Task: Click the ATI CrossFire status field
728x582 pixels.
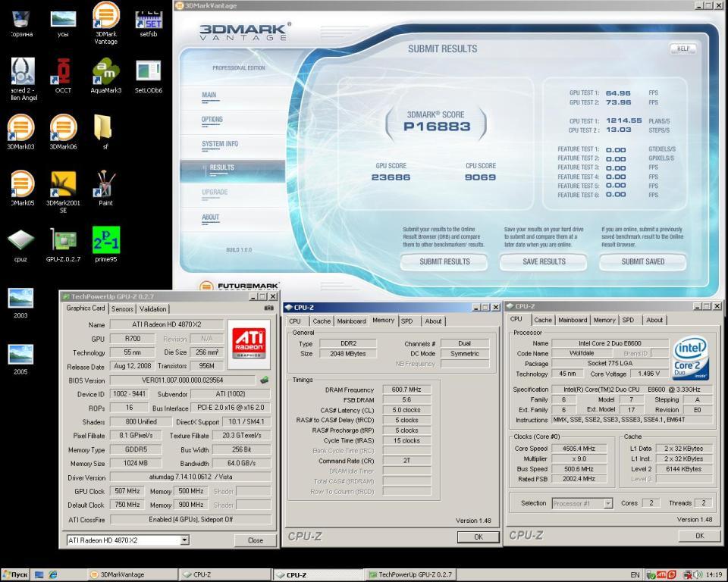Action: 190,520
